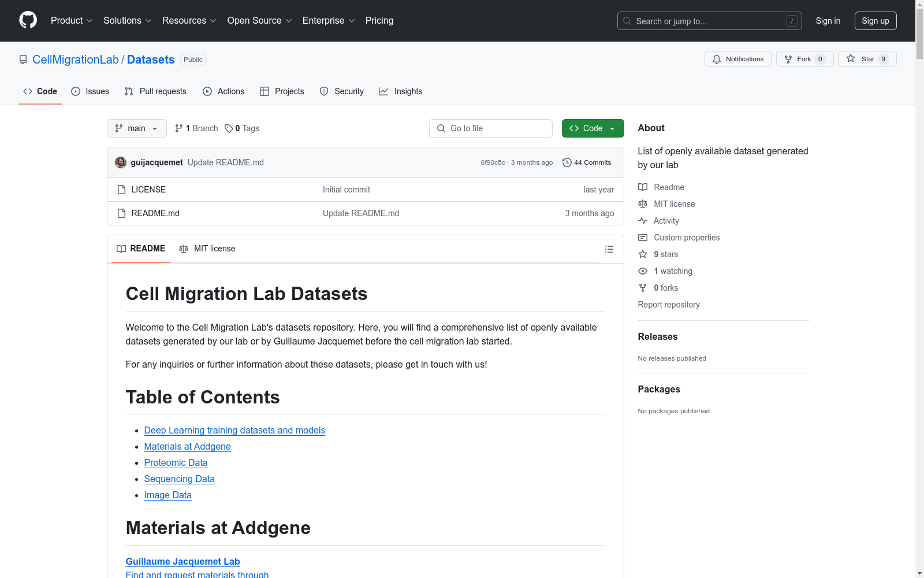Jump to the Proteomic Data section

click(176, 462)
